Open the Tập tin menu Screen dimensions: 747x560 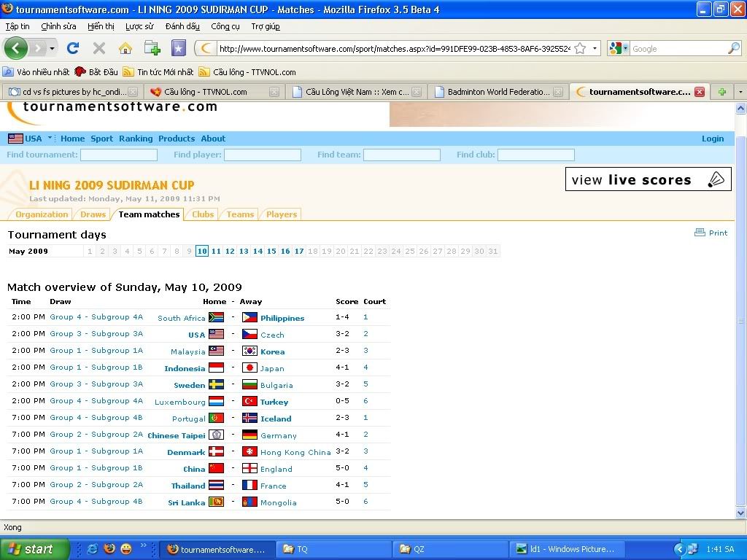[x=18, y=27]
